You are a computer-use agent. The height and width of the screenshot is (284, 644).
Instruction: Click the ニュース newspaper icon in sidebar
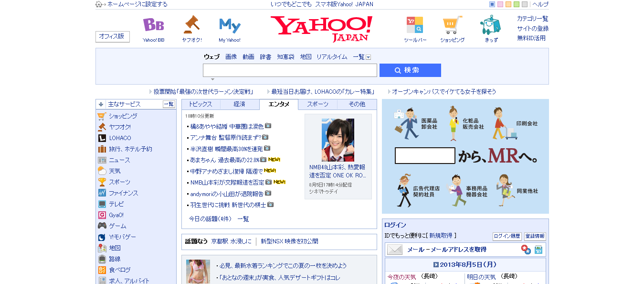point(102,160)
